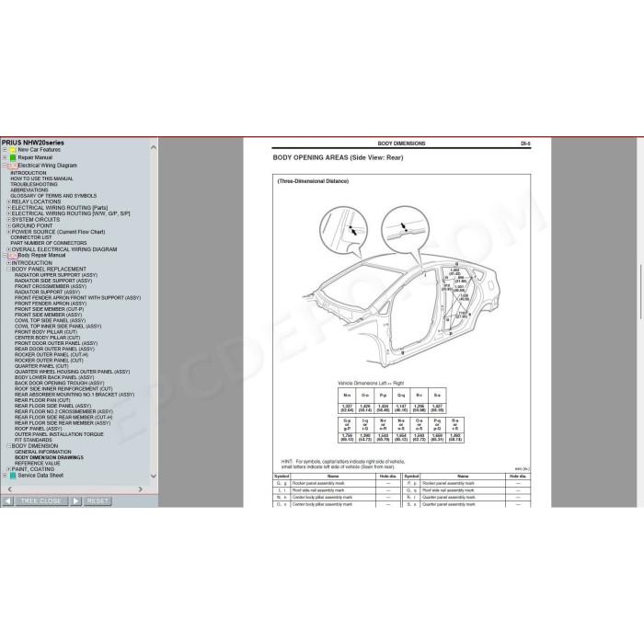Open HOW TO USE THIS MANUAL

(42, 178)
